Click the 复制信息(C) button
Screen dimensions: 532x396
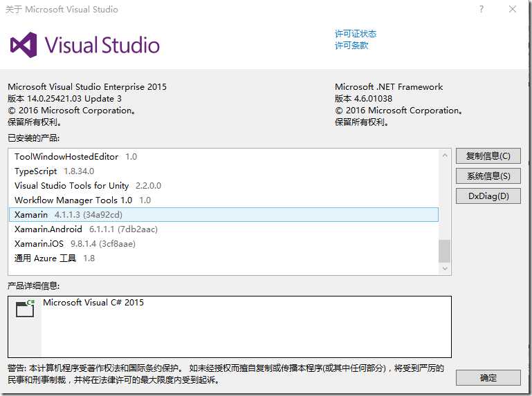(x=488, y=156)
